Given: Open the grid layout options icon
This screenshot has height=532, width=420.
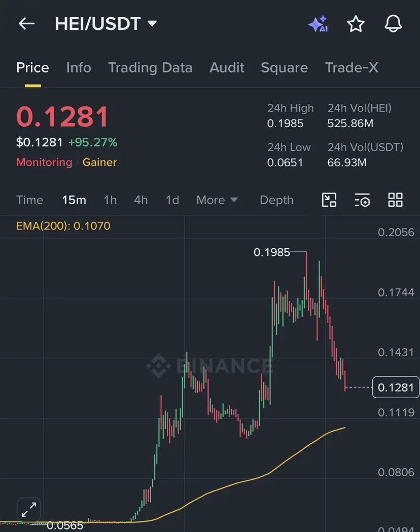Looking at the screenshot, I should [395, 200].
